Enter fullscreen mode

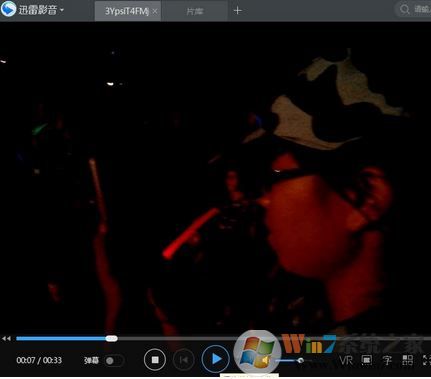tap(427, 360)
